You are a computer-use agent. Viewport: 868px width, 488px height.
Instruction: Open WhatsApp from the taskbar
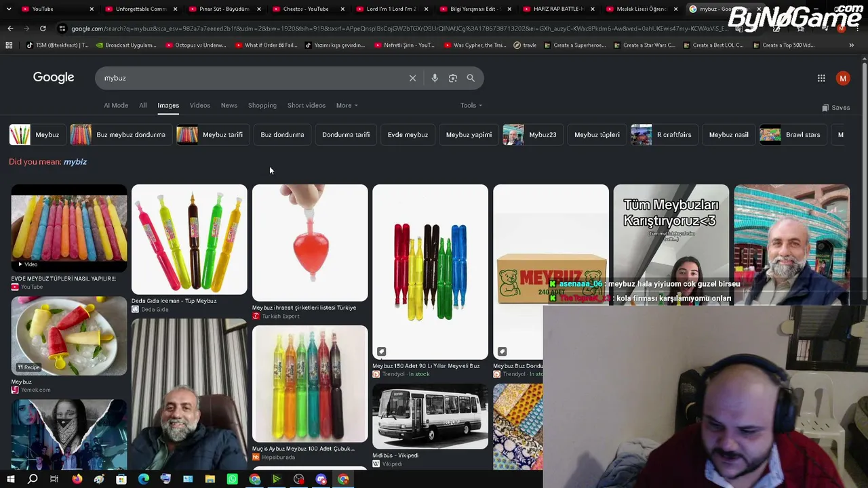(233, 479)
